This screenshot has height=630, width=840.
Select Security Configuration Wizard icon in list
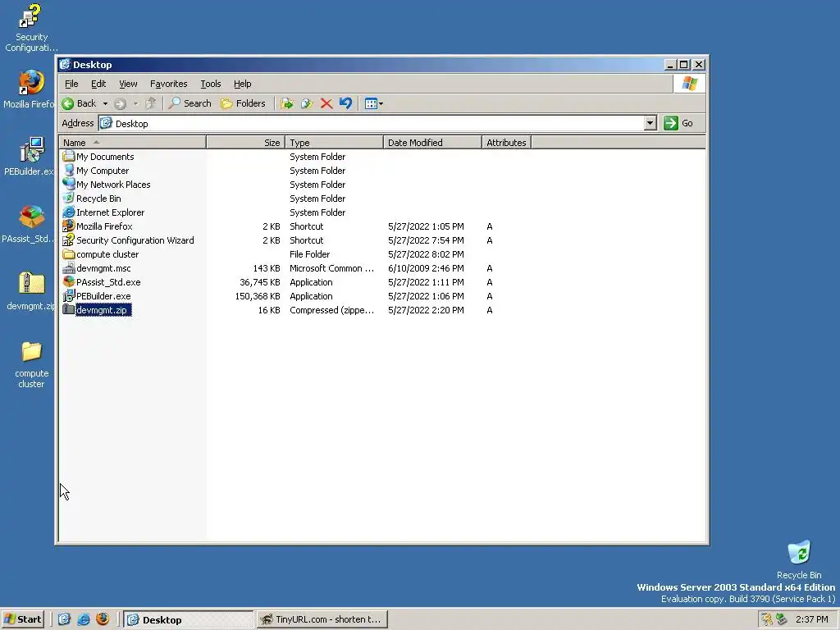69,240
